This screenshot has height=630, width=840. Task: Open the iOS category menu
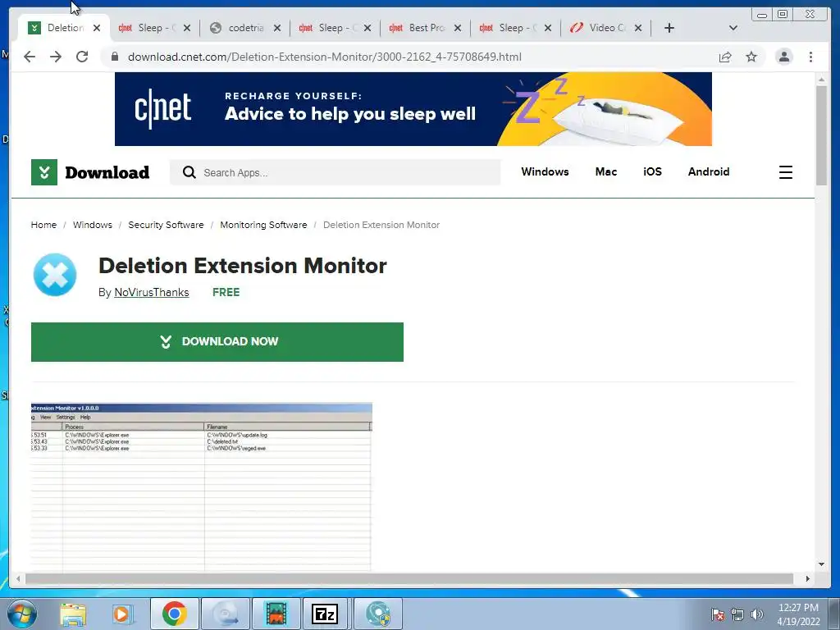tap(652, 172)
